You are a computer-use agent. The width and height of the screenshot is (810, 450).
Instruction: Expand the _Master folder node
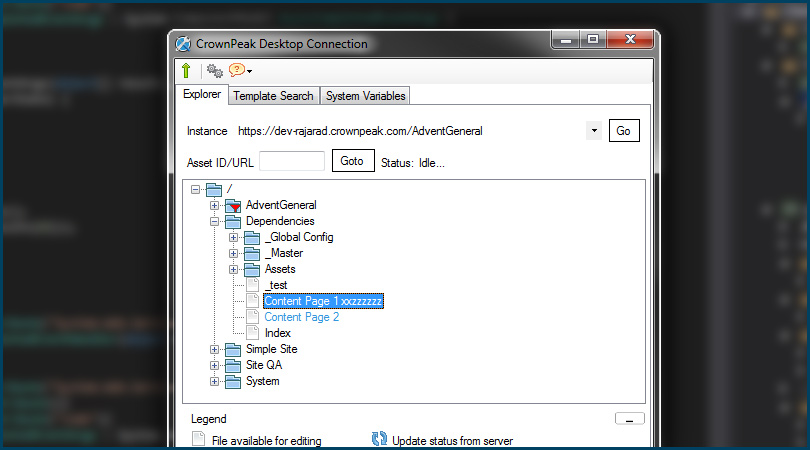(x=233, y=254)
